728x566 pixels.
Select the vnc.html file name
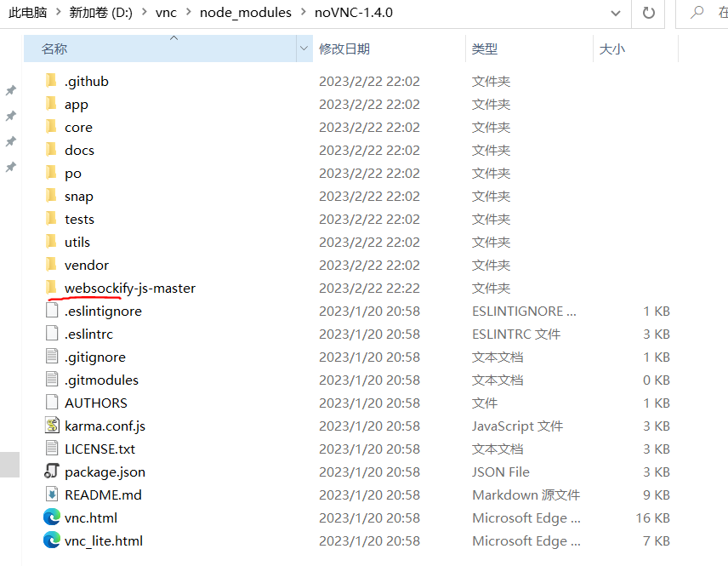pos(91,517)
